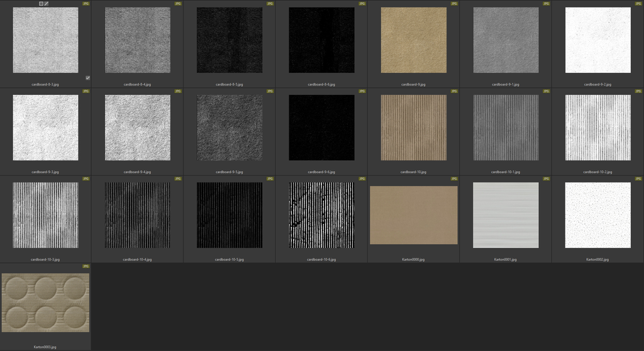Toggle the checkbox on the cardboard-8-3.jpg tile
This screenshot has height=351, width=644.
87,78
